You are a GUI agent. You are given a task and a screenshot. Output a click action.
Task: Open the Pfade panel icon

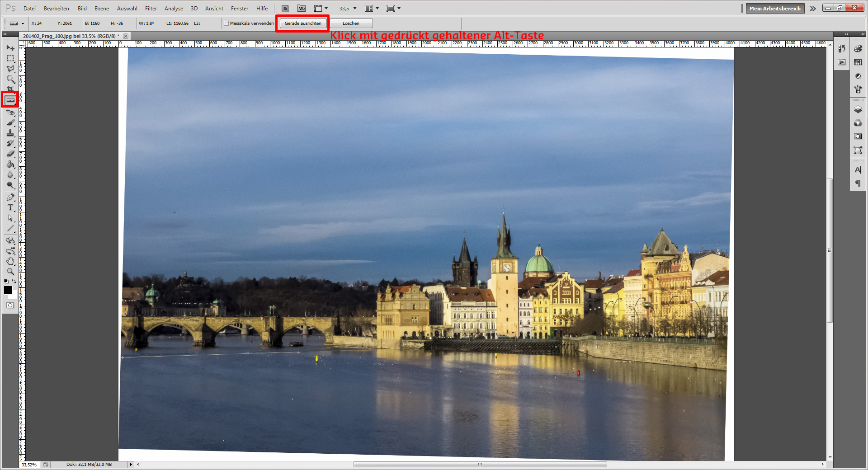click(x=858, y=150)
